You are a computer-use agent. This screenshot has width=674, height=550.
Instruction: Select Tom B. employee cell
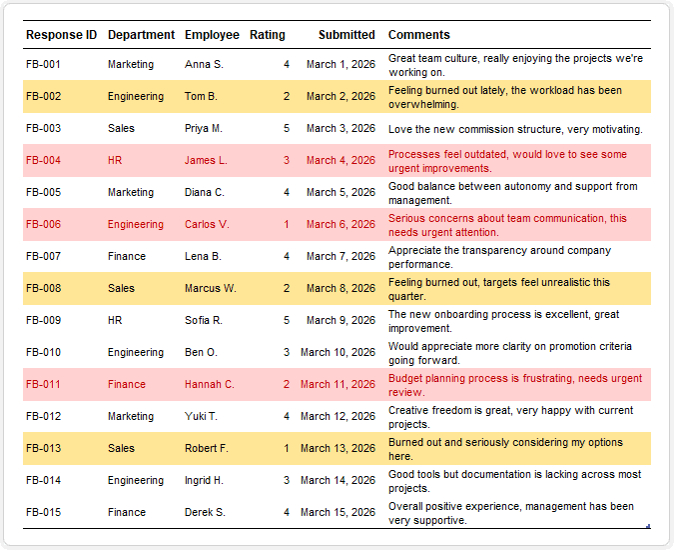pos(201,96)
